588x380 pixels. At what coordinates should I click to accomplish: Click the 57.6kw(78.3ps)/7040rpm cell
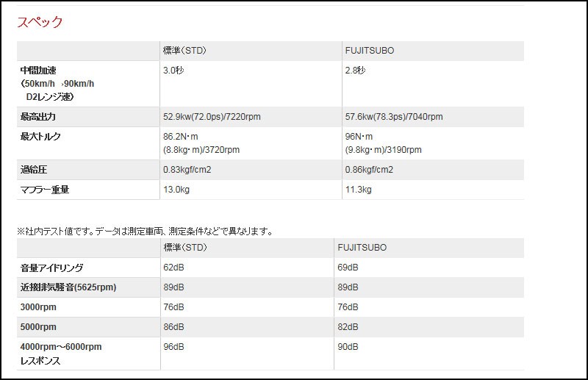click(394, 117)
